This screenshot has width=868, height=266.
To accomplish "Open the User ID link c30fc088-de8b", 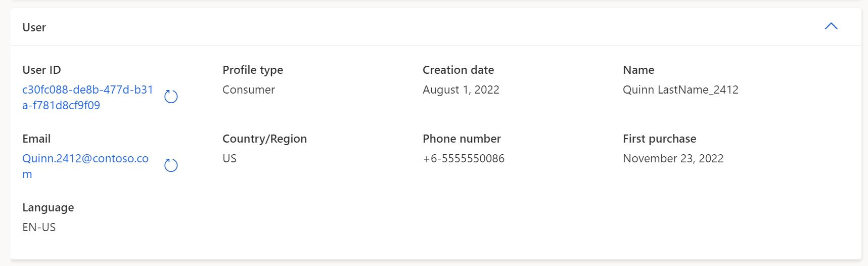I will point(87,97).
